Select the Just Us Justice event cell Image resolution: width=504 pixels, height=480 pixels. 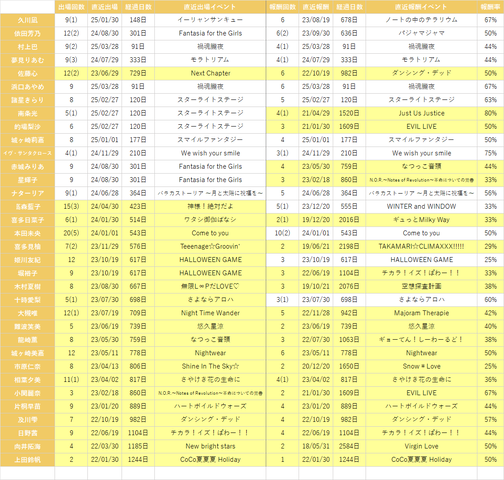421,113
